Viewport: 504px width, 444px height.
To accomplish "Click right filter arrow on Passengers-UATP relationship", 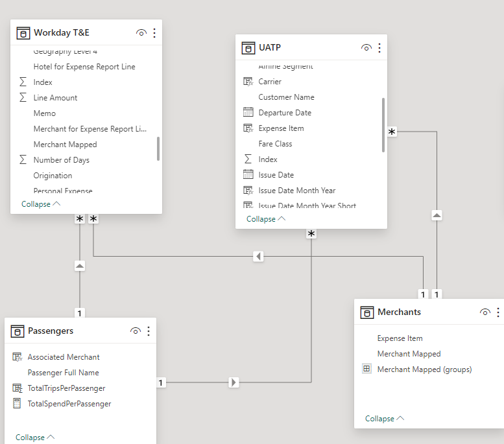I will tap(234, 382).
